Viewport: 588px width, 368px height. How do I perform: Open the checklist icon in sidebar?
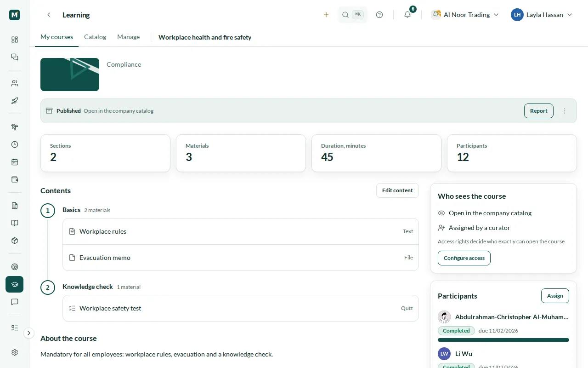click(15, 328)
